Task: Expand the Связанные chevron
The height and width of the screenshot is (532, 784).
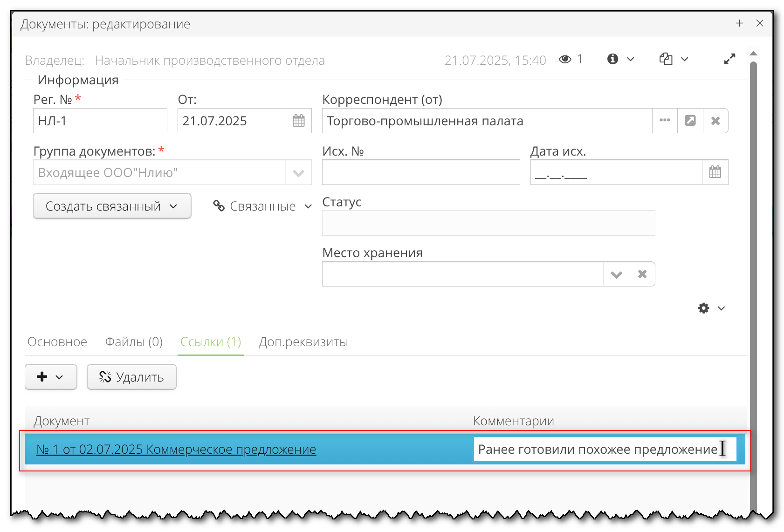Action: click(x=308, y=206)
